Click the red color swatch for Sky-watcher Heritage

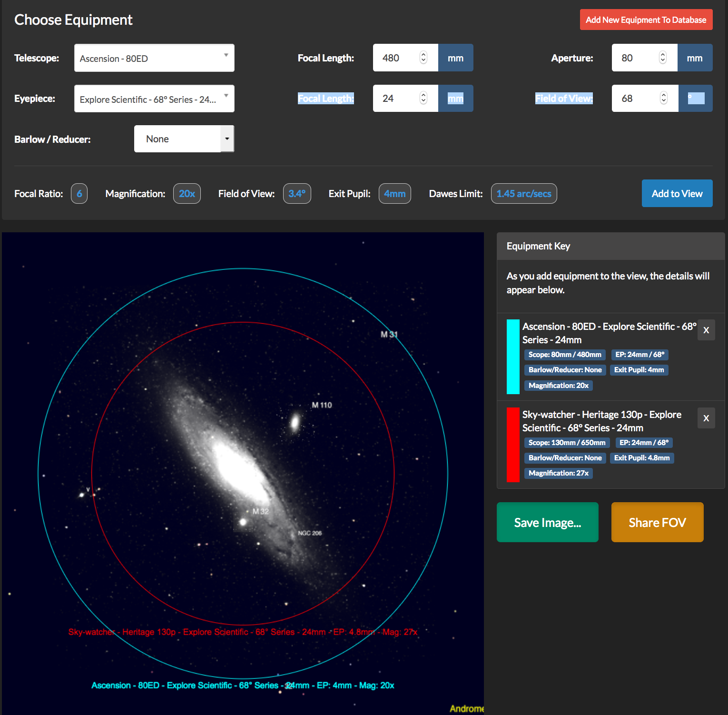[513, 445]
